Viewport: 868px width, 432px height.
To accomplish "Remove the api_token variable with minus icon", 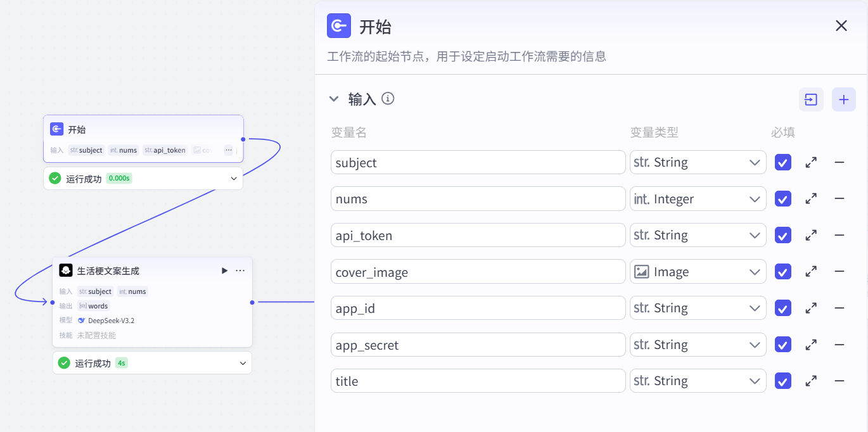I will point(839,235).
